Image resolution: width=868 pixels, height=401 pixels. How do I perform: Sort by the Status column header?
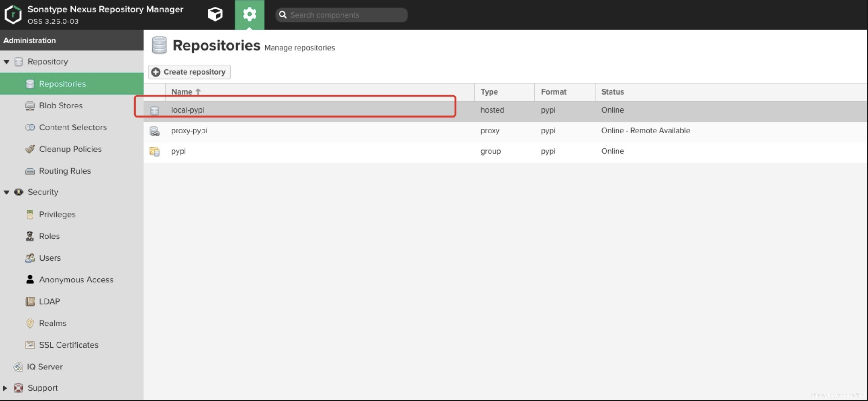click(x=612, y=92)
